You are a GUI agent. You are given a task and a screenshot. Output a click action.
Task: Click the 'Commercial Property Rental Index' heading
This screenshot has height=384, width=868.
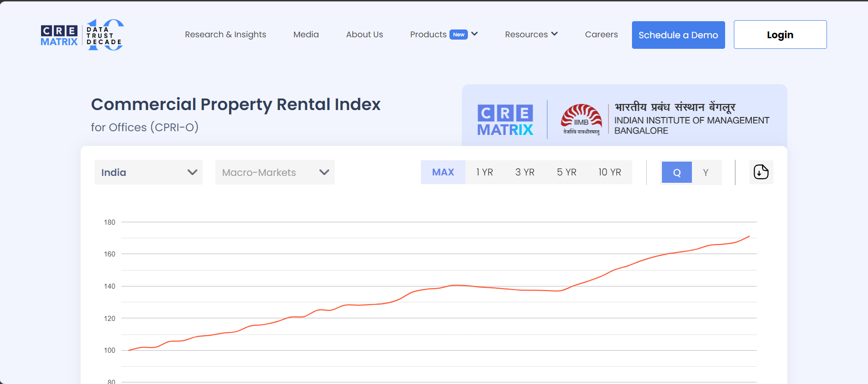(x=236, y=105)
